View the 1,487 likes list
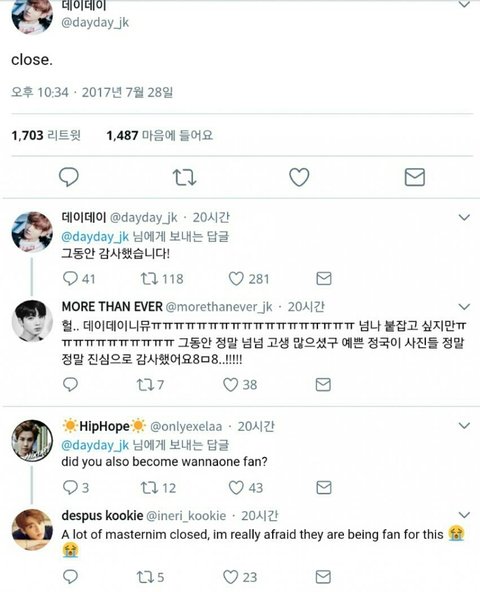The width and height of the screenshot is (480, 592). 159,135
